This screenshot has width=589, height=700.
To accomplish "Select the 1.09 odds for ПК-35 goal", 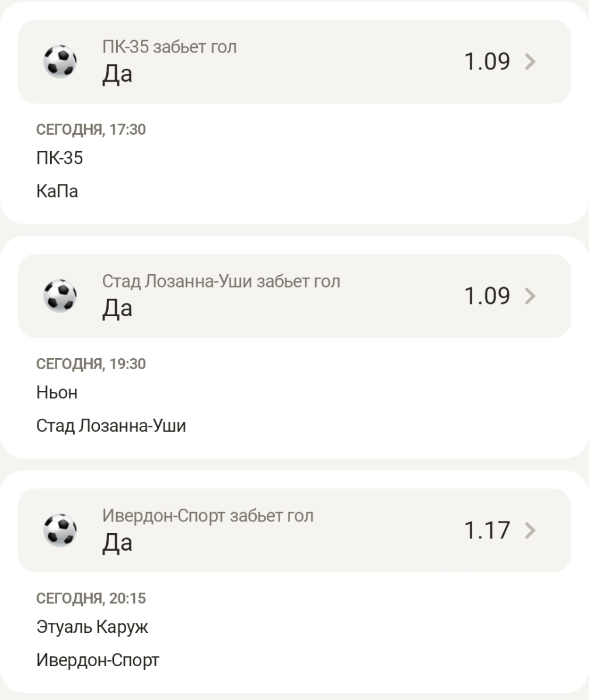I will (487, 61).
